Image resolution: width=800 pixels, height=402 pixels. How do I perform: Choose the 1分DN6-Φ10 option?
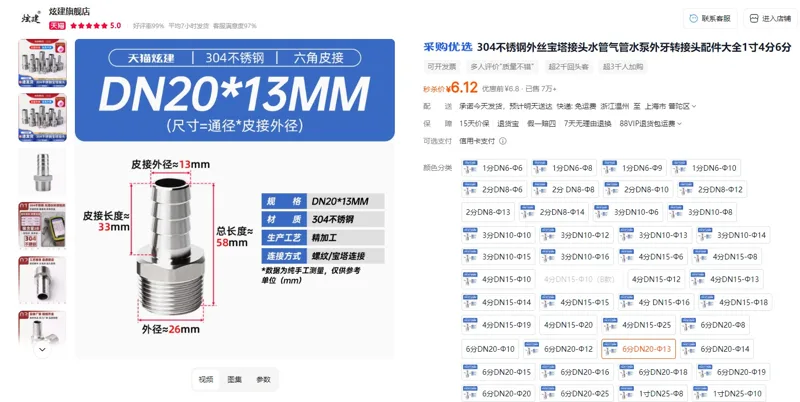[706, 168]
